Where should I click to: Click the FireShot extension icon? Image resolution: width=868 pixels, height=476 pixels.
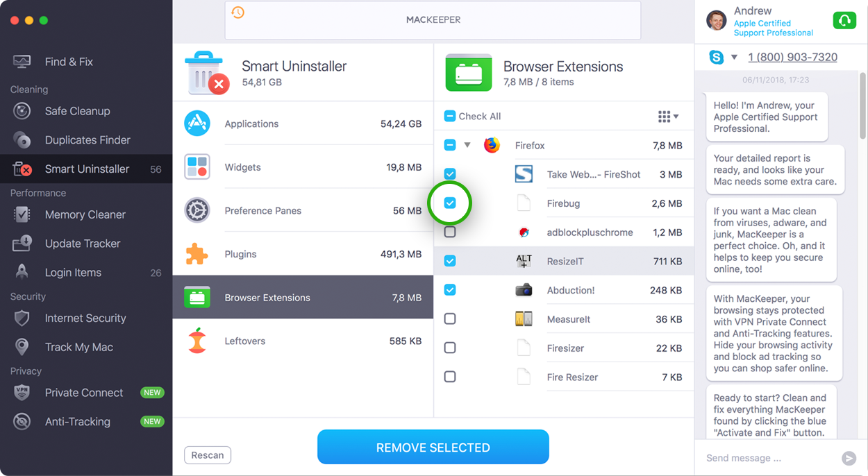[x=524, y=174]
